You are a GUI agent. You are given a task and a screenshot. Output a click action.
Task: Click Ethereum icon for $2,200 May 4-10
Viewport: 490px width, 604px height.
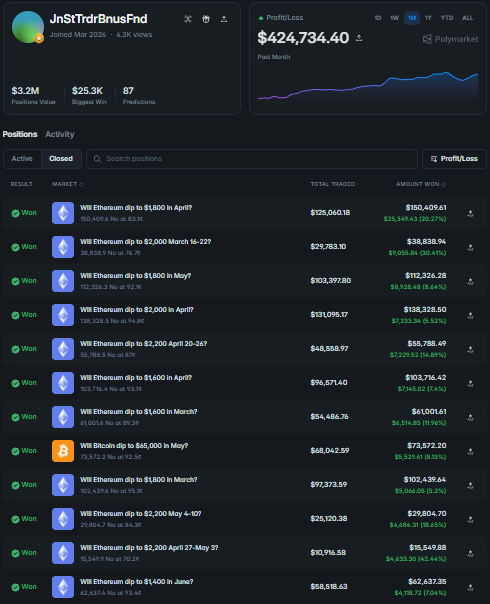pos(63,519)
